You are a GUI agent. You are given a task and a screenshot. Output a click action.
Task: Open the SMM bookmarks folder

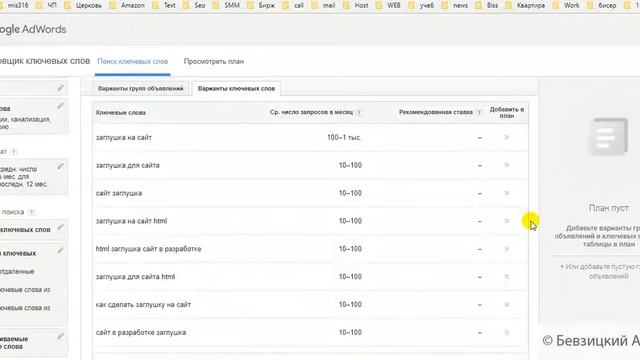coord(227,5)
